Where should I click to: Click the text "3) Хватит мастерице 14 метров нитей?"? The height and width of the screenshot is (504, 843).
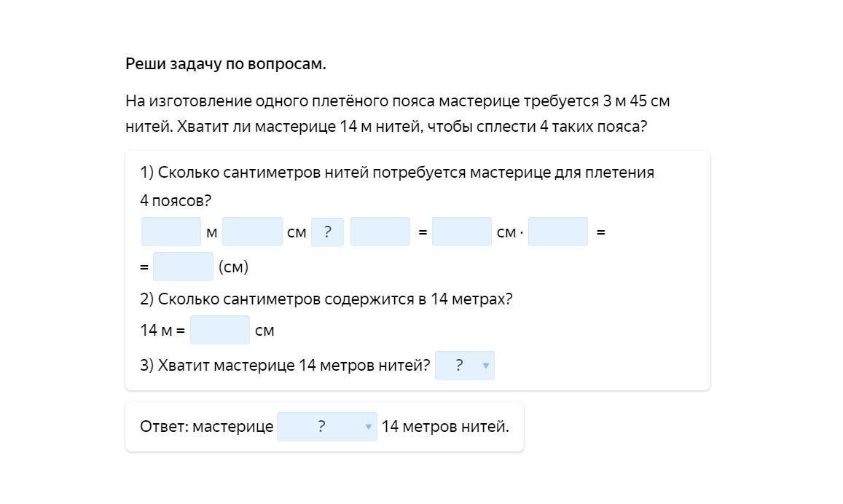(x=285, y=366)
